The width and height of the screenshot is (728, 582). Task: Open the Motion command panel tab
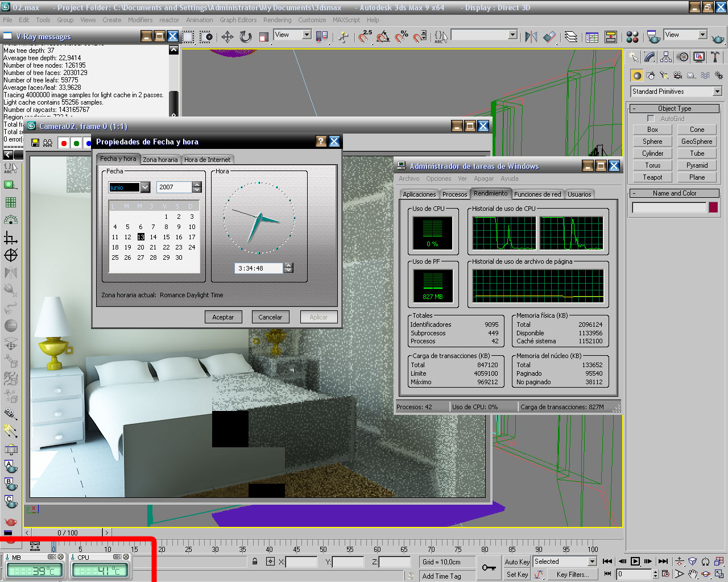coord(682,57)
